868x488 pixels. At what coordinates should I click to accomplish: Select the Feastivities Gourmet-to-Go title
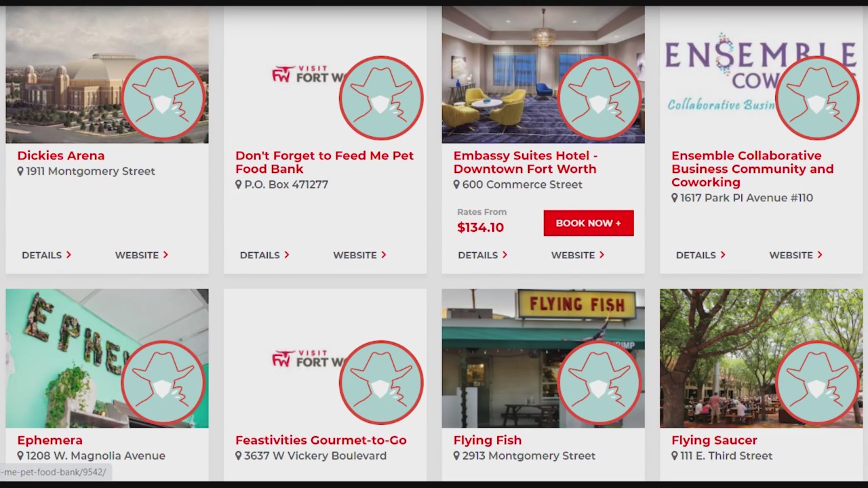click(x=321, y=440)
